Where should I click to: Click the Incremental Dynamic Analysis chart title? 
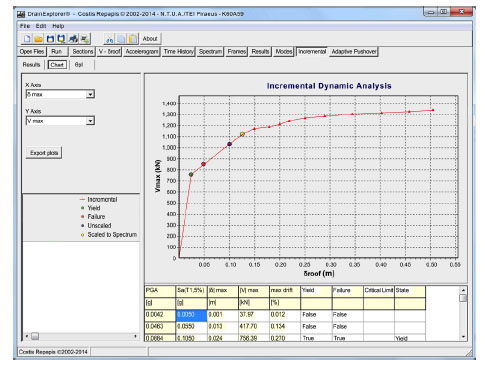coord(329,86)
